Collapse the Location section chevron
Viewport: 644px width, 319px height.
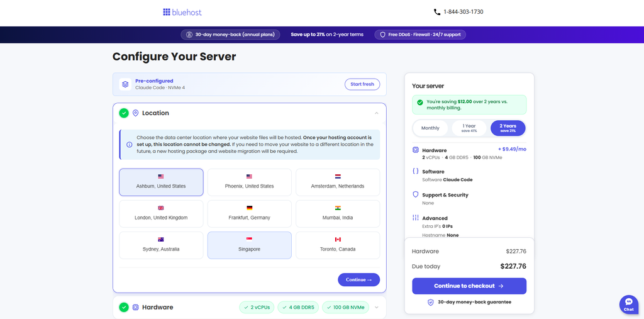pos(376,113)
